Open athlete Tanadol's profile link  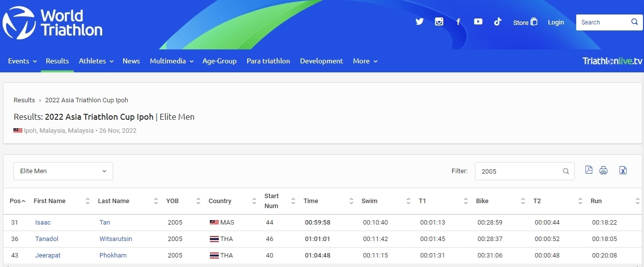(47, 239)
